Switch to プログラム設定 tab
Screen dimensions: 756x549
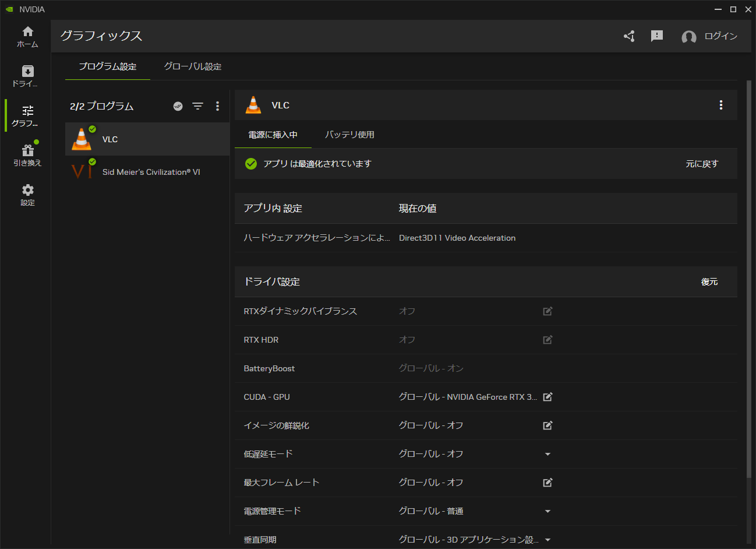coord(108,66)
